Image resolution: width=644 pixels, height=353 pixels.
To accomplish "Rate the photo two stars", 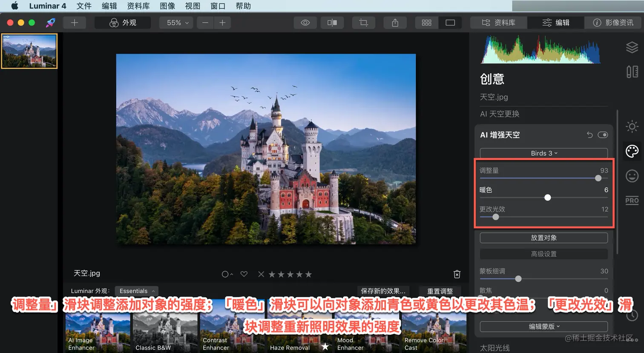I will [x=281, y=274].
